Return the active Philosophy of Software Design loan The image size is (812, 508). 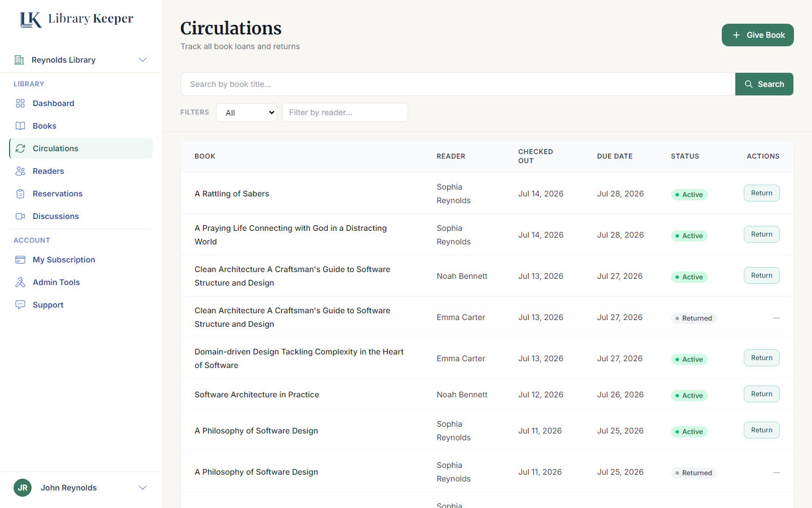(x=761, y=430)
